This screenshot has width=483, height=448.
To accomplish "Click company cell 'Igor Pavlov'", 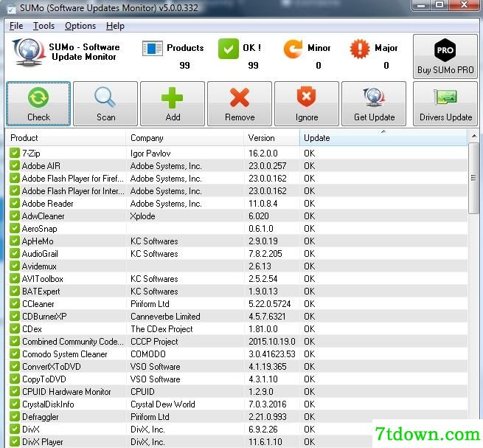I will pyautogui.click(x=150, y=154).
